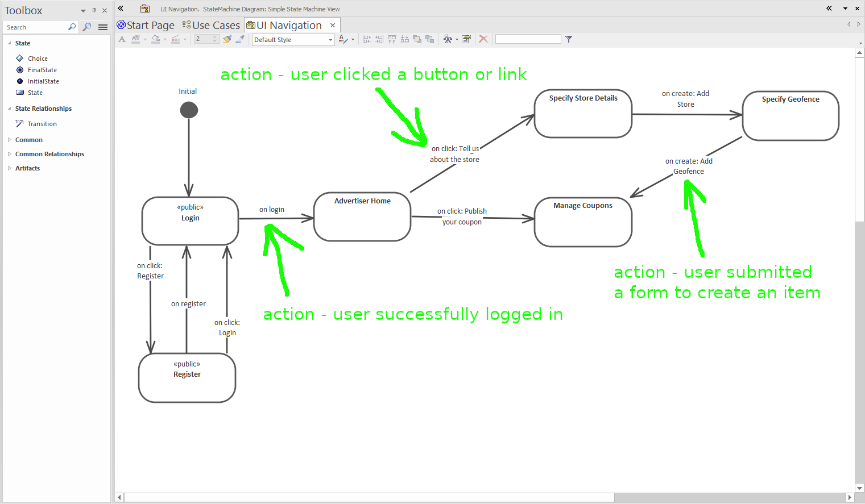Collapse the State Relationships section
Image resolution: width=865 pixels, height=504 pixels.
pos(9,109)
